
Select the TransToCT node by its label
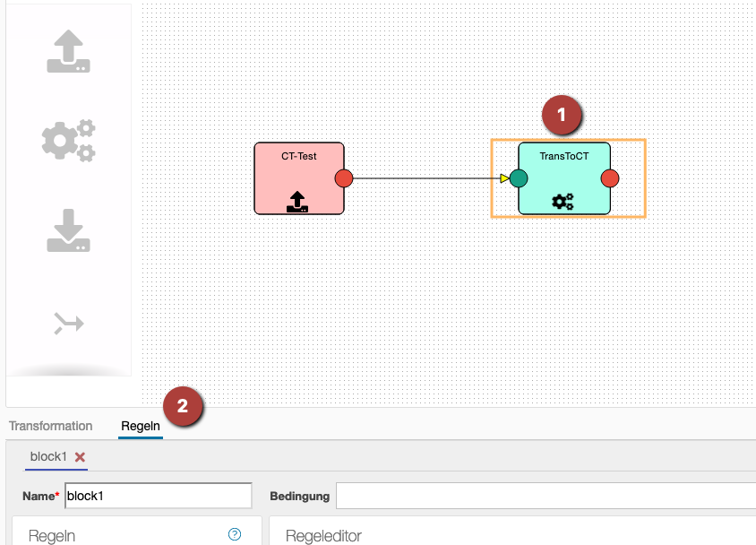tap(564, 156)
